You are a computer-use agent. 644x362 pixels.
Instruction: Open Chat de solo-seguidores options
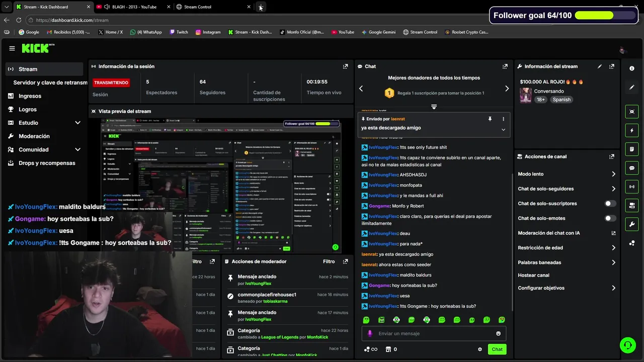567,189
